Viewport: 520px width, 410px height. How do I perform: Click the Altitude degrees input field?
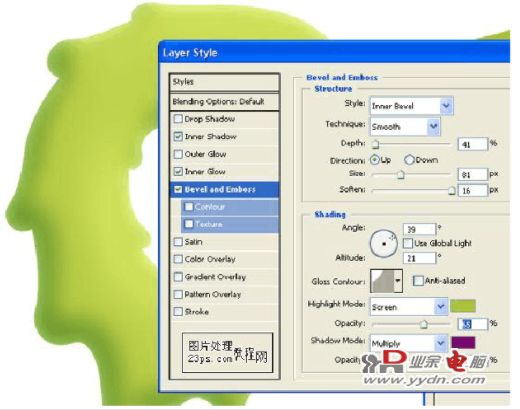(419, 258)
